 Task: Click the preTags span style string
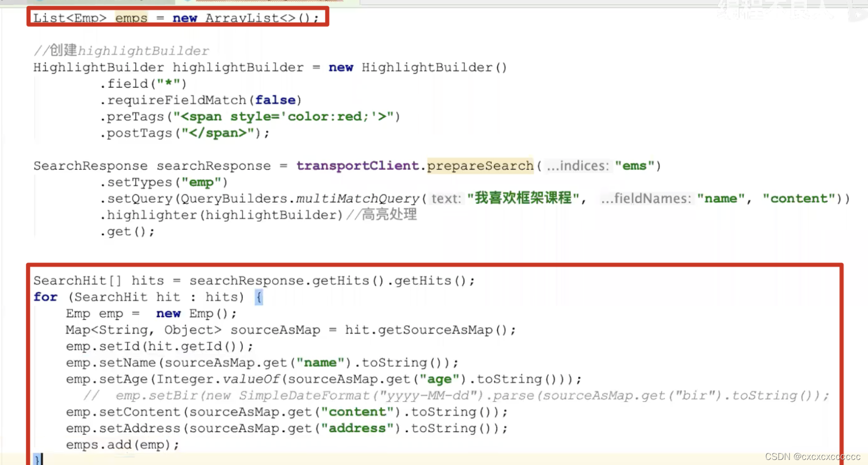(x=283, y=117)
